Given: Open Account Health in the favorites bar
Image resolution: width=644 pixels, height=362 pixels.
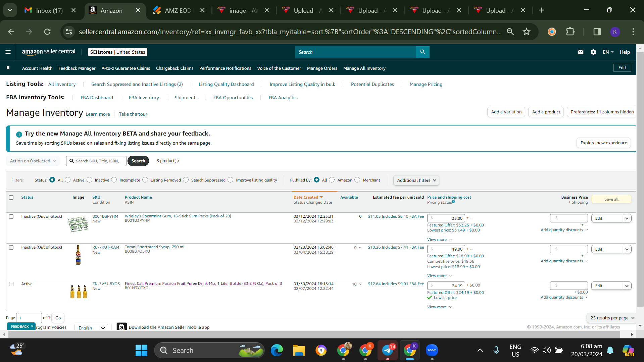Looking at the screenshot, I should 37,68.
